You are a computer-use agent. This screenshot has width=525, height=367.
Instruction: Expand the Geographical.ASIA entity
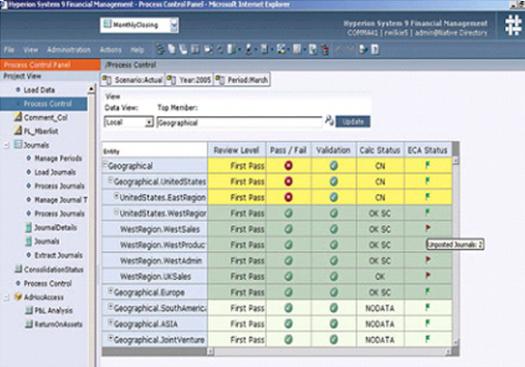coord(110,322)
